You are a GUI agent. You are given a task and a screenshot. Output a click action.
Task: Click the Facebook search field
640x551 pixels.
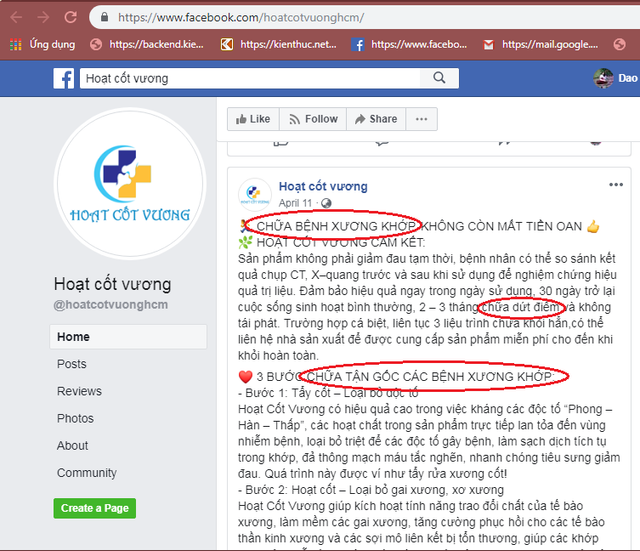tap(250, 78)
